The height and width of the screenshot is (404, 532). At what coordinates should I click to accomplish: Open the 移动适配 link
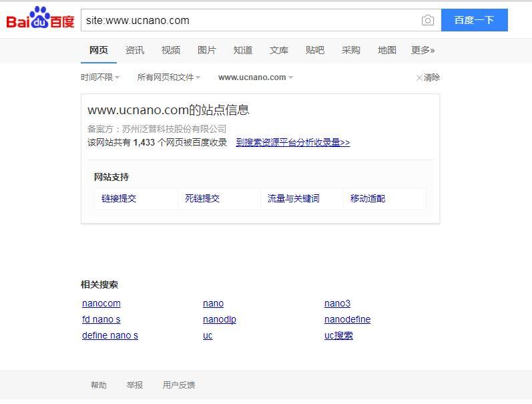pos(368,198)
